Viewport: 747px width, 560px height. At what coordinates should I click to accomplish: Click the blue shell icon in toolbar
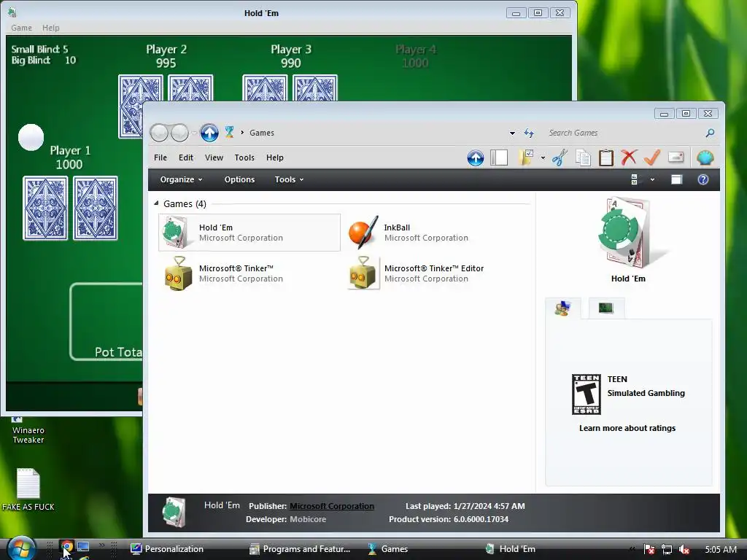[705, 157]
